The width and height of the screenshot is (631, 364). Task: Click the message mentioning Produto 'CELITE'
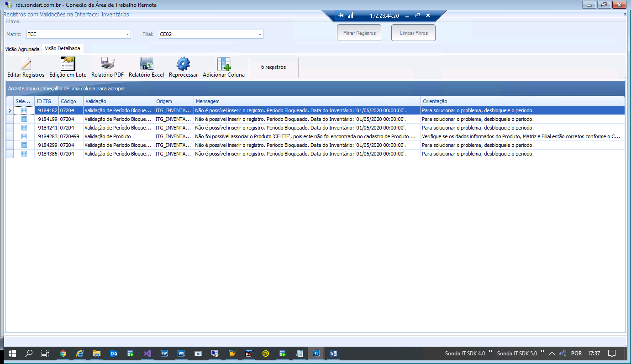(307, 136)
